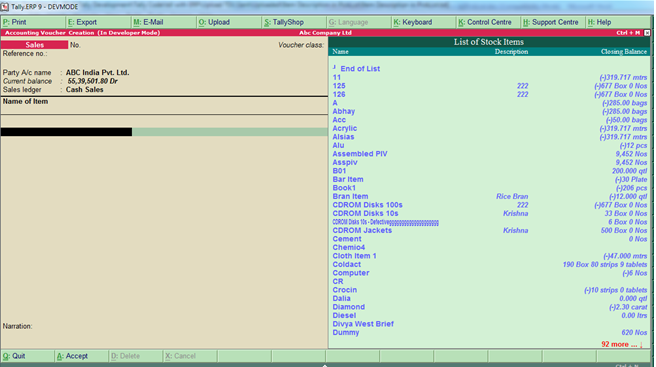Open the Upload menu button

tap(229, 22)
